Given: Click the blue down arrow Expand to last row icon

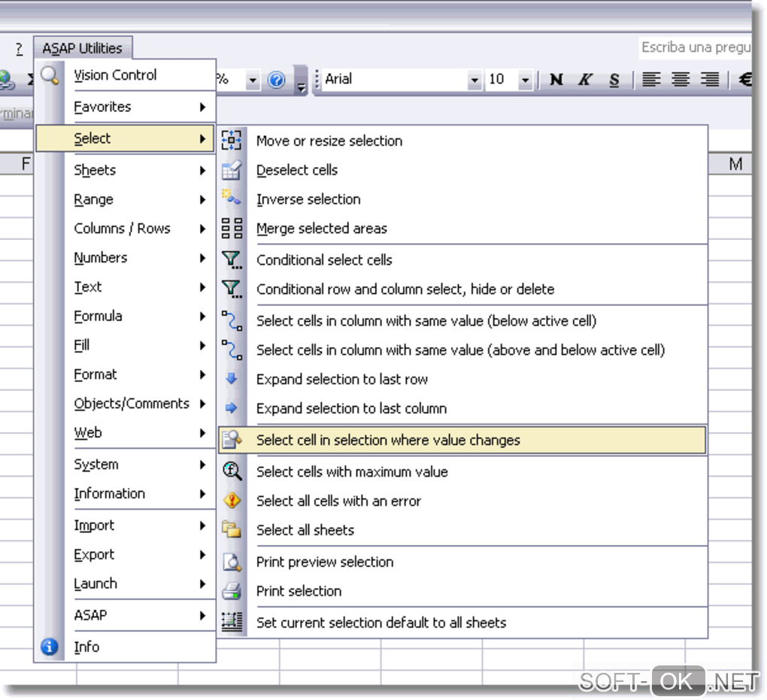Looking at the screenshot, I should point(232,378).
